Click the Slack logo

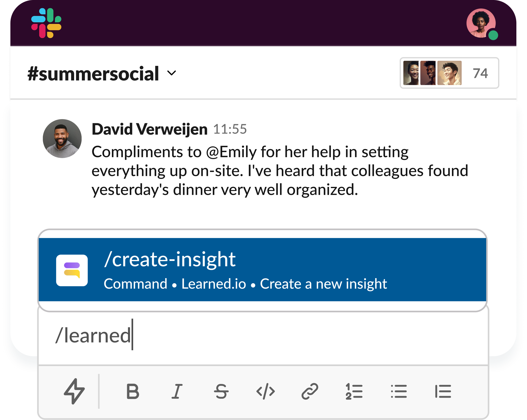(46, 23)
